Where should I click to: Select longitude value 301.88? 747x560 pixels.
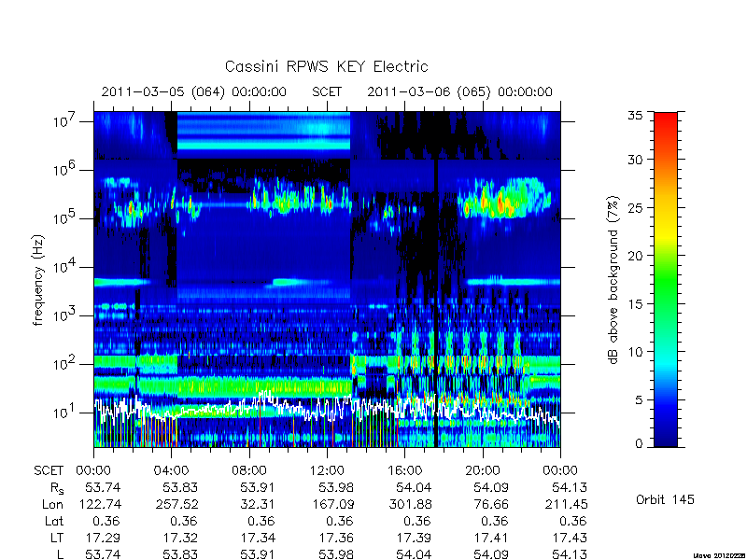[410, 504]
